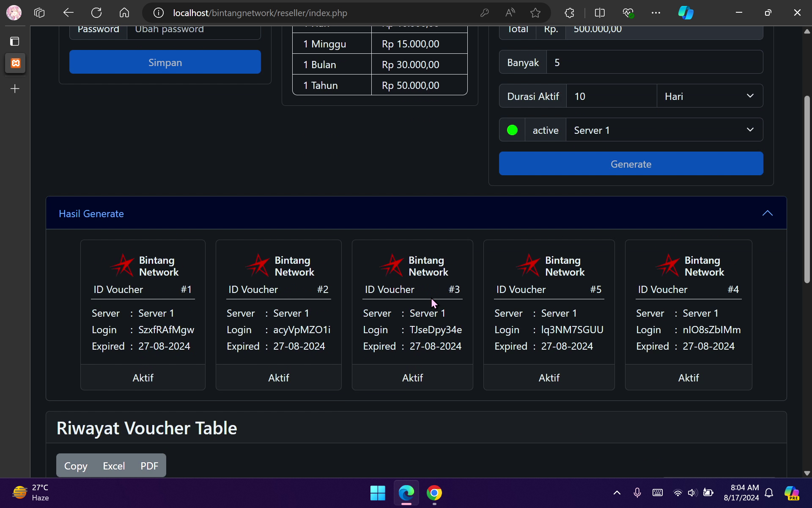812x508 pixels.
Task: View site information icon in address bar
Action: [x=159, y=13]
